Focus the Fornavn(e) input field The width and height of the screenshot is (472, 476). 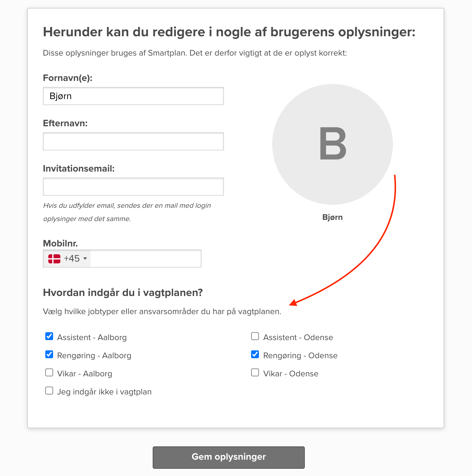pyautogui.click(x=133, y=96)
